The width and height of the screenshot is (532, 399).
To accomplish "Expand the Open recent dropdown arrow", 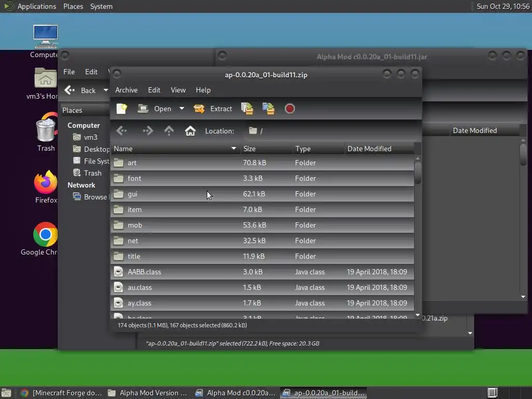I will (x=182, y=109).
